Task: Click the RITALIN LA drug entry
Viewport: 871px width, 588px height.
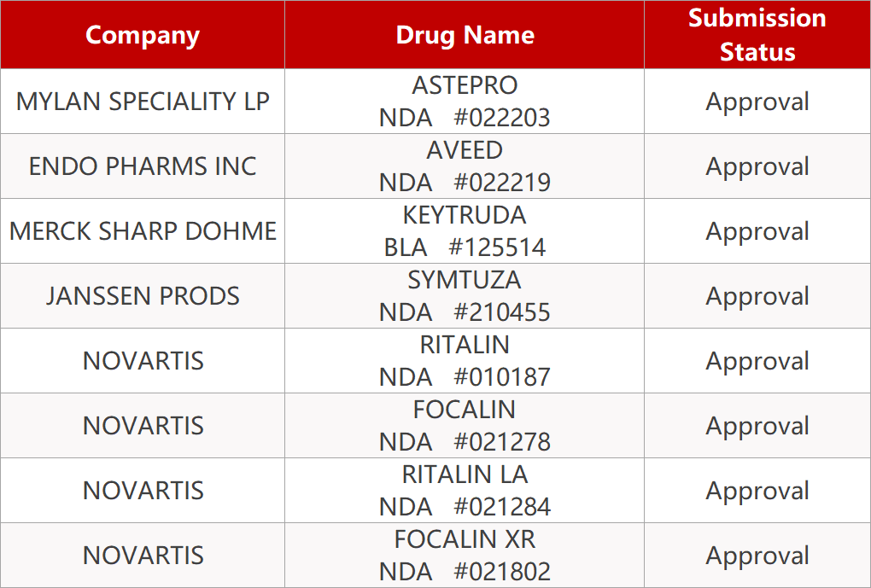Action: click(x=465, y=475)
